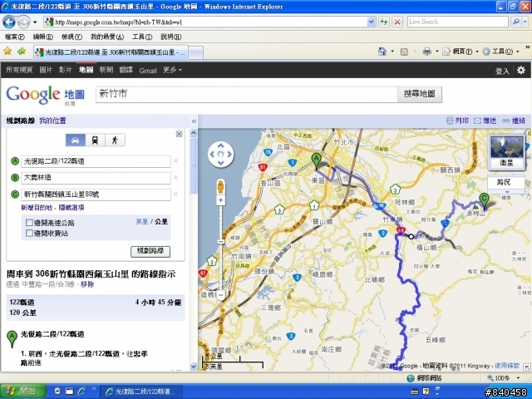Click the 搜尋地圖 button
Viewport: 532px width, 399px height.
(420, 94)
